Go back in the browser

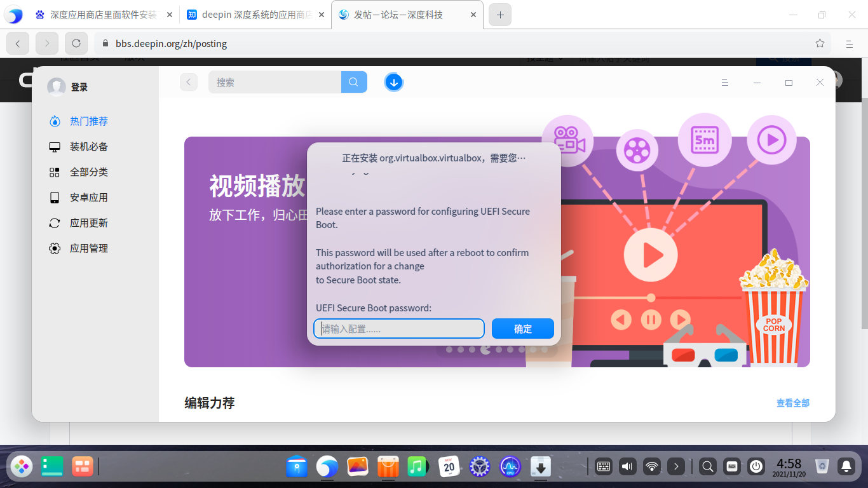[18, 43]
